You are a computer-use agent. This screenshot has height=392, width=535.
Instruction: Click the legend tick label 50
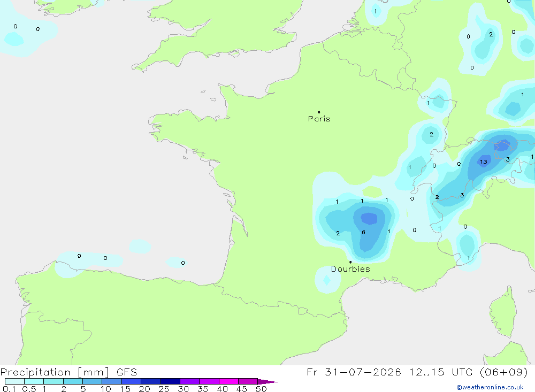click(x=261, y=389)
